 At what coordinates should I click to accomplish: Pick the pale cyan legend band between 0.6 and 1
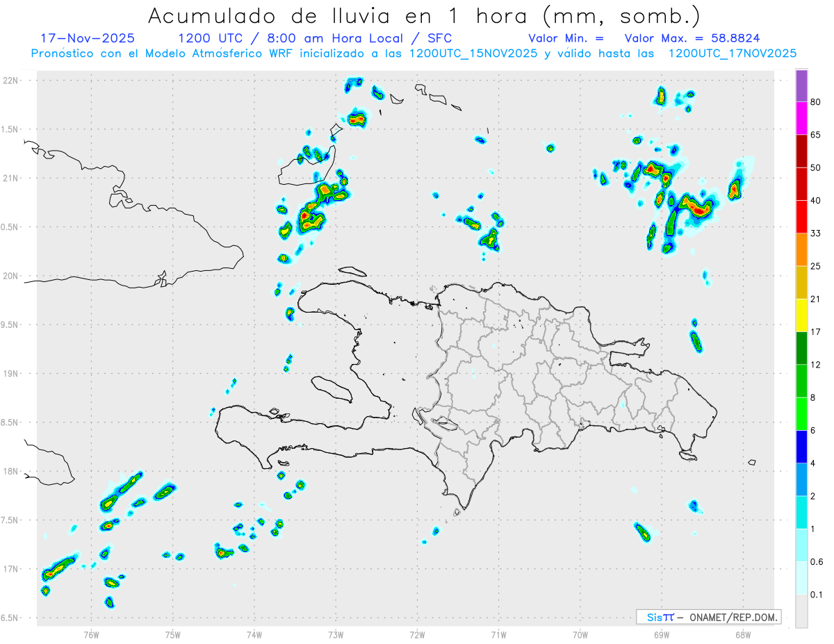tap(801, 545)
